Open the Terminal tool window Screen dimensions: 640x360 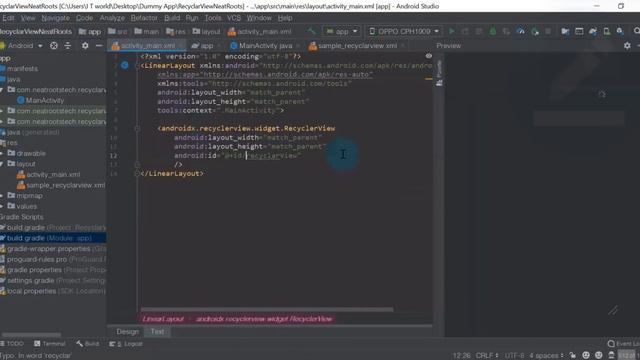50,344
